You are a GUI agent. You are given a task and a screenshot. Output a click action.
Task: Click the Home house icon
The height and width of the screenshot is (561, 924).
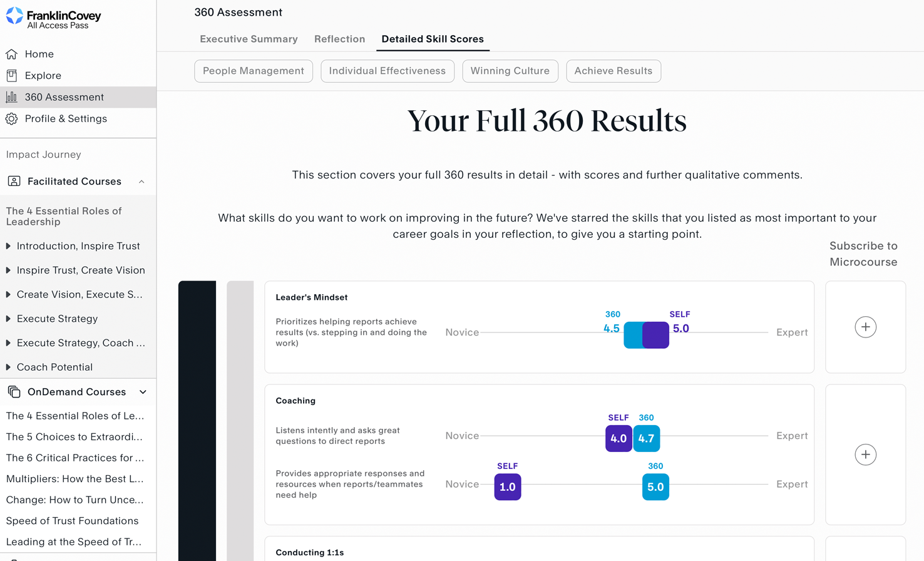pyautogui.click(x=12, y=54)
